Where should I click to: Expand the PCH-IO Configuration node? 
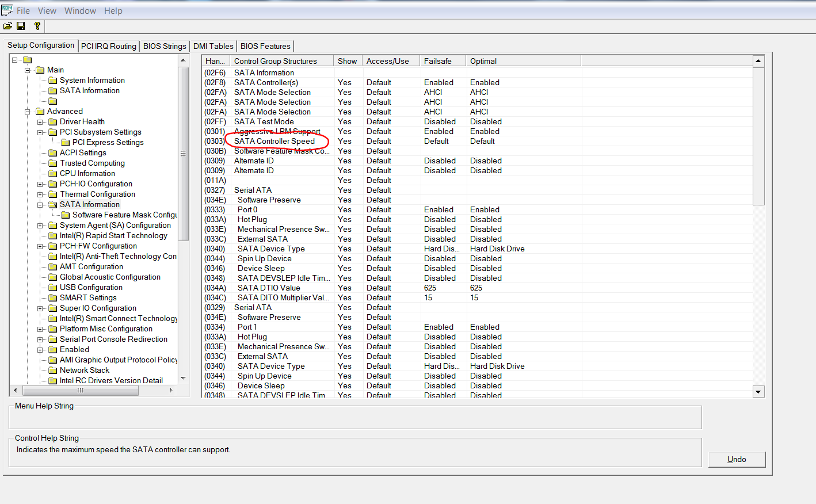point(40,184)
